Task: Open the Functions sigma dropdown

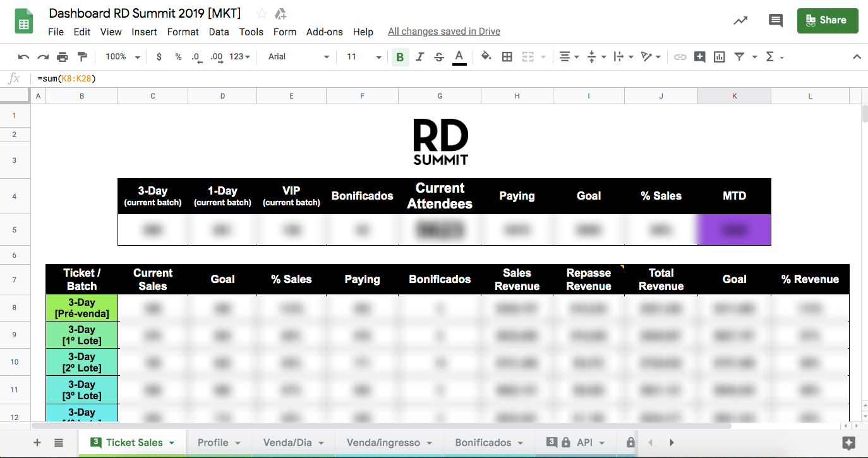Action: tap(775, 57)
